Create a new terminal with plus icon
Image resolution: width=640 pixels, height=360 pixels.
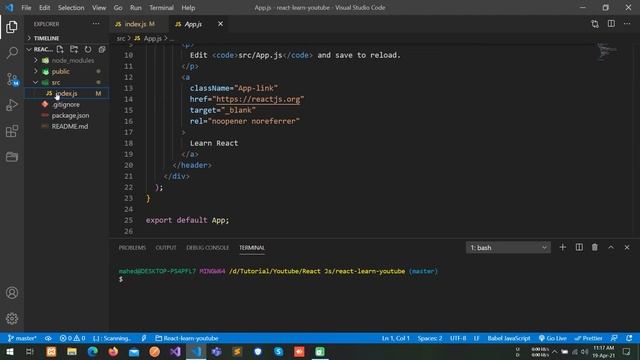coord(562,247)
